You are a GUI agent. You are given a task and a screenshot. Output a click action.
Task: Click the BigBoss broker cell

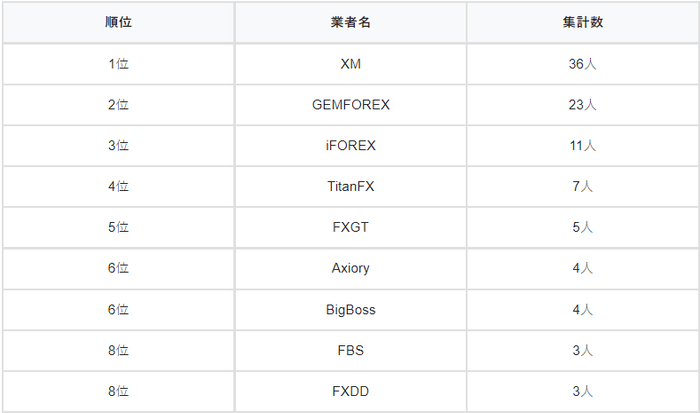[x=351, y=309]
